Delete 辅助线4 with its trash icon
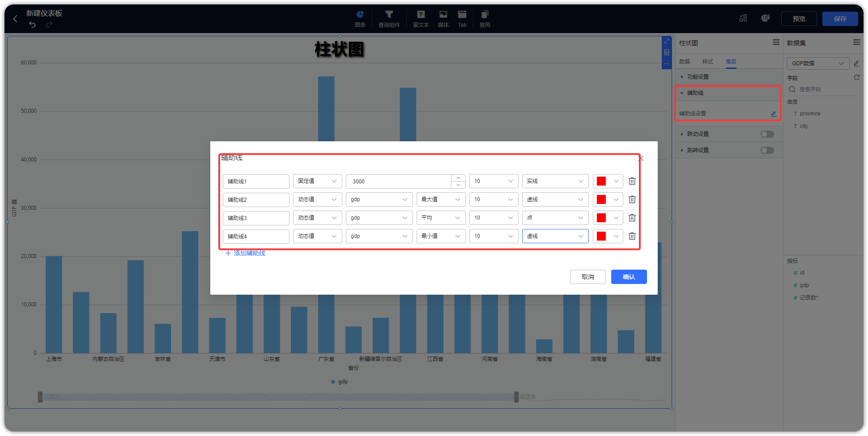The height and width of the screenshot is (436, 868). coord(632,236)
